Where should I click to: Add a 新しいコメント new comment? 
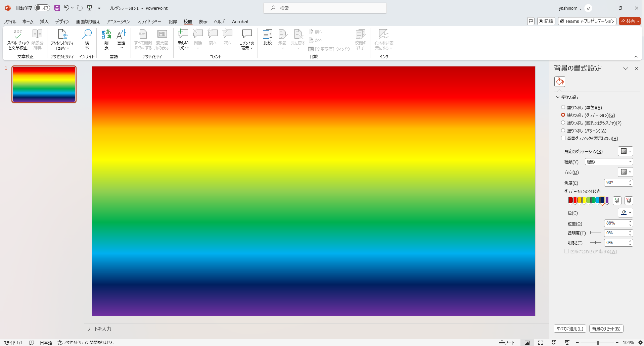point(183,40)
